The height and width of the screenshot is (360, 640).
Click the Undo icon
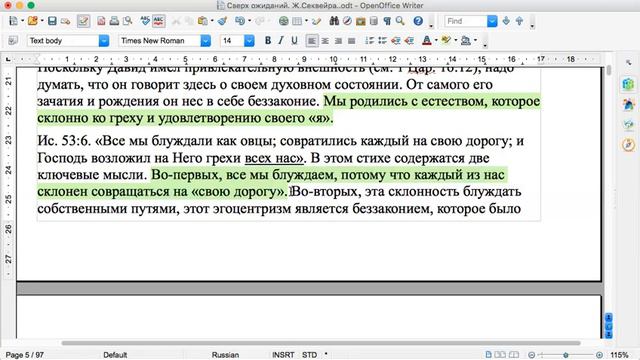tap(240, 21)
